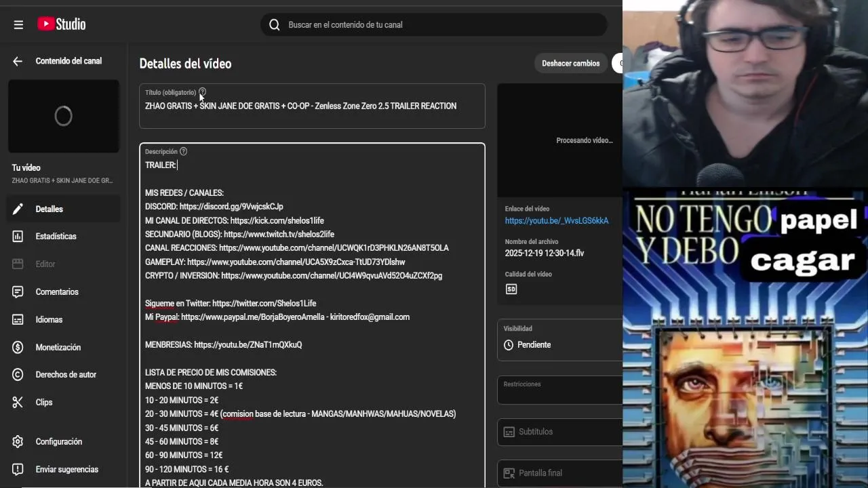Click into the Título text field
Screen dimensions: 868x488
(312, 106)
